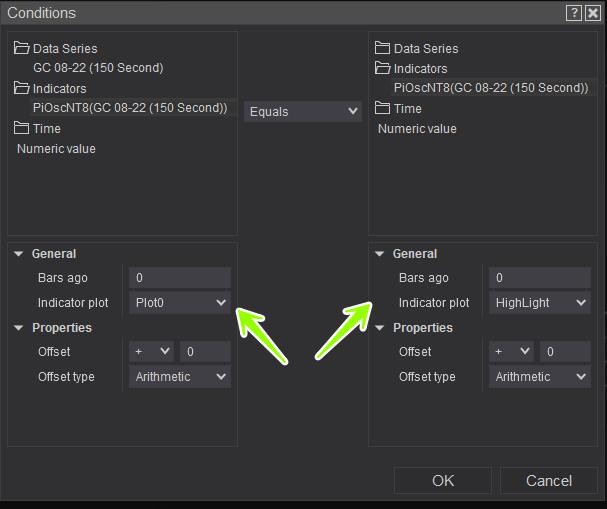This screenshot has height=509, width=607.
Task: Click right Offset type label
Action: coord(427,377)
